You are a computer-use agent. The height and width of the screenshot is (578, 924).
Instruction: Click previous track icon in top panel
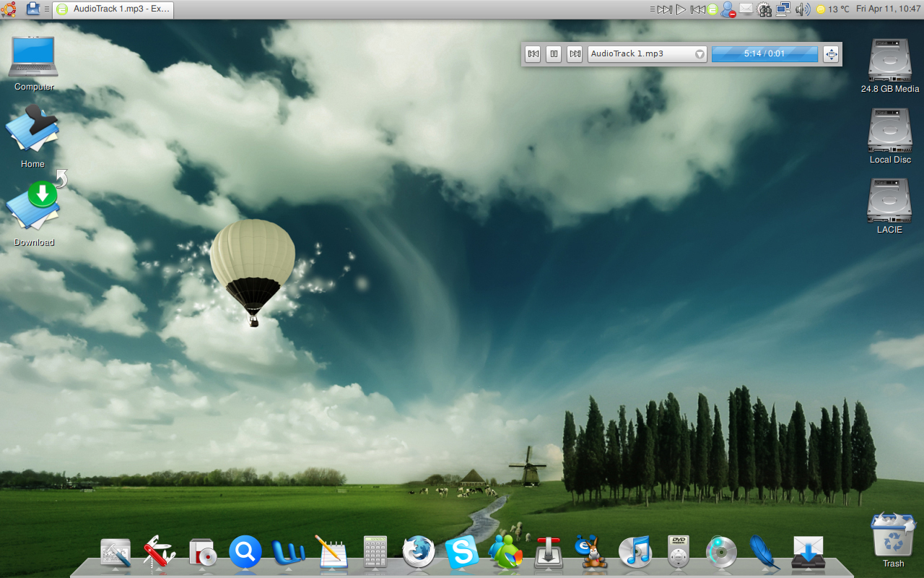click(697, 9)
